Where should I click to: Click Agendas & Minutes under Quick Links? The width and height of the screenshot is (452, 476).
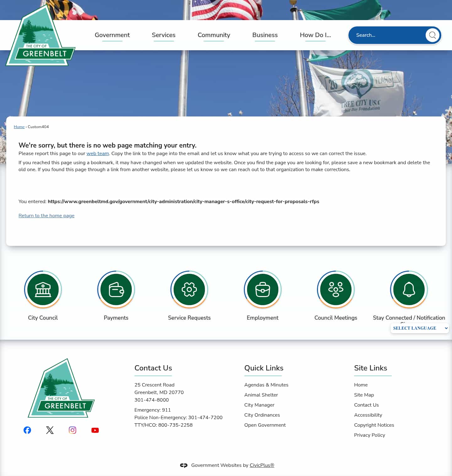click(x=266, y=385)
